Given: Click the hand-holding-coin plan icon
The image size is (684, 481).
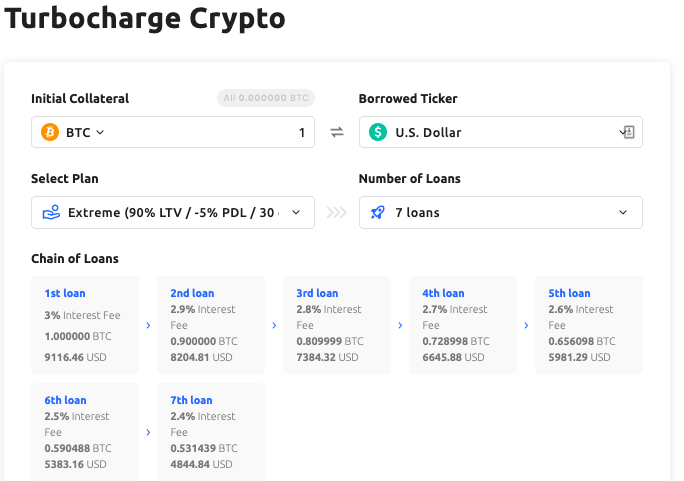Looking at the screenshot, I should coord(51,212).
